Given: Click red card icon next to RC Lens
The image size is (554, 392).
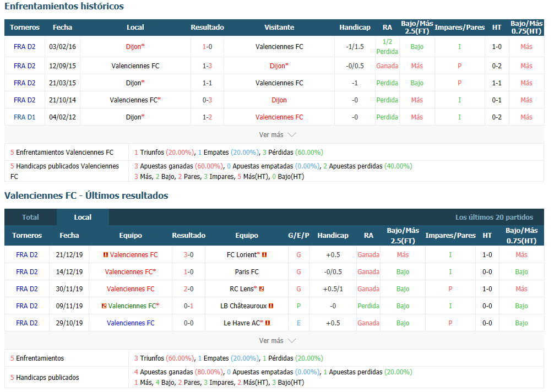Looking at the screenshot, I should click(x=262, y=289).
